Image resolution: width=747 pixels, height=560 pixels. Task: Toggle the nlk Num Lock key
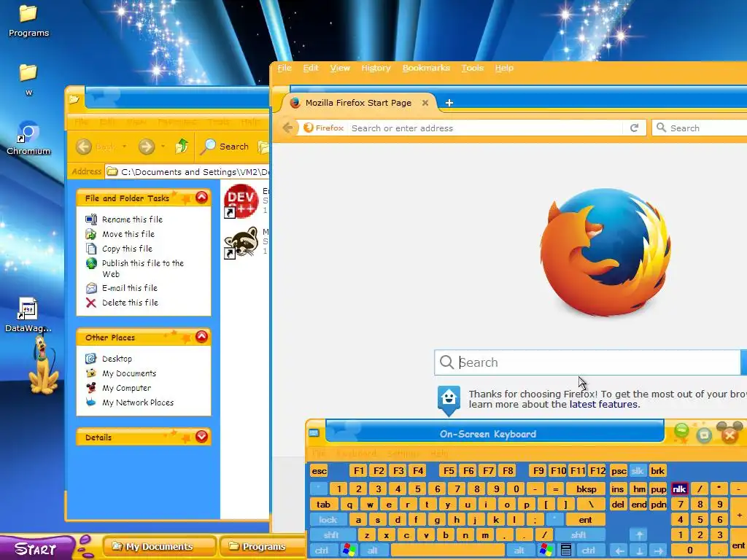679,489
